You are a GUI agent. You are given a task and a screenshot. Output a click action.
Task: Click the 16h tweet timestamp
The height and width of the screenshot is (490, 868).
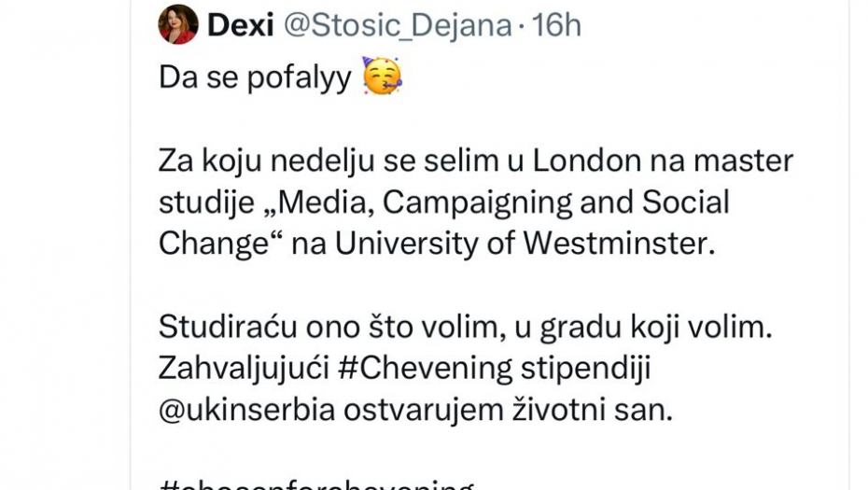tap(555, 25)
